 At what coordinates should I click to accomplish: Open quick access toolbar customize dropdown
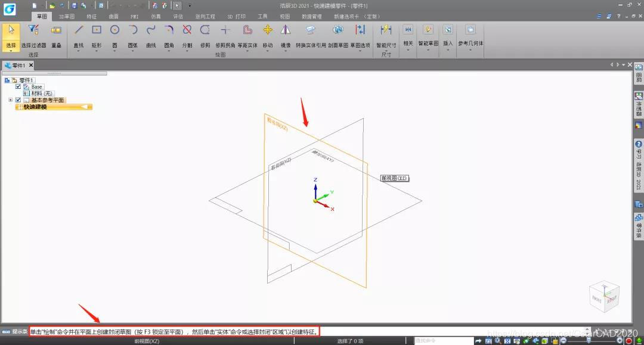(x=190, y=6)
